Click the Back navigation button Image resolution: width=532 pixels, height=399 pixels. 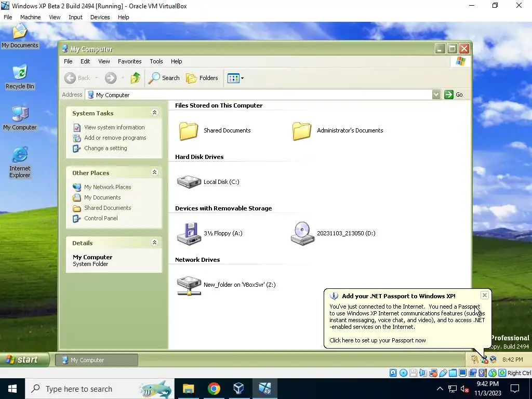coord(77,78)
